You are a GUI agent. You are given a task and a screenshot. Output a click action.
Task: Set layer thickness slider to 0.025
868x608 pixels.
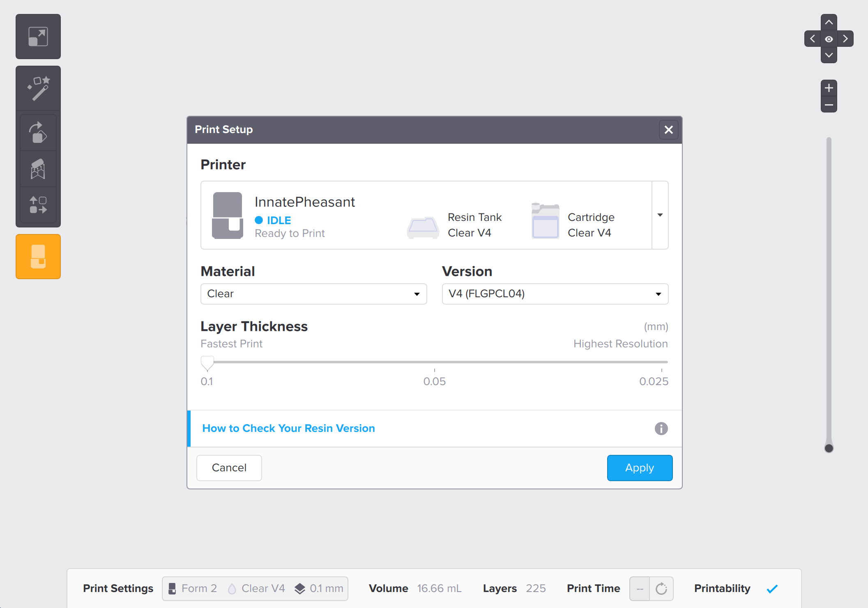[x=662, y=362]
